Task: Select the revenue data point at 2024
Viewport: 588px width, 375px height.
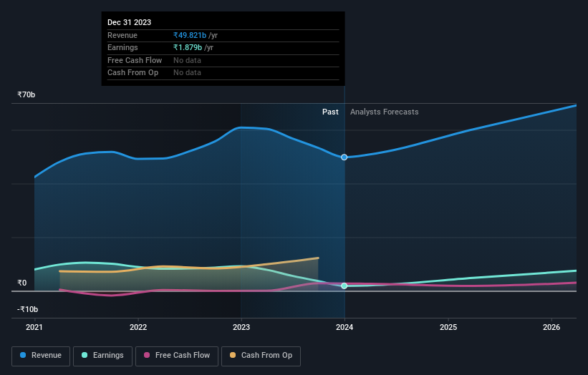Action: [344, 157]
